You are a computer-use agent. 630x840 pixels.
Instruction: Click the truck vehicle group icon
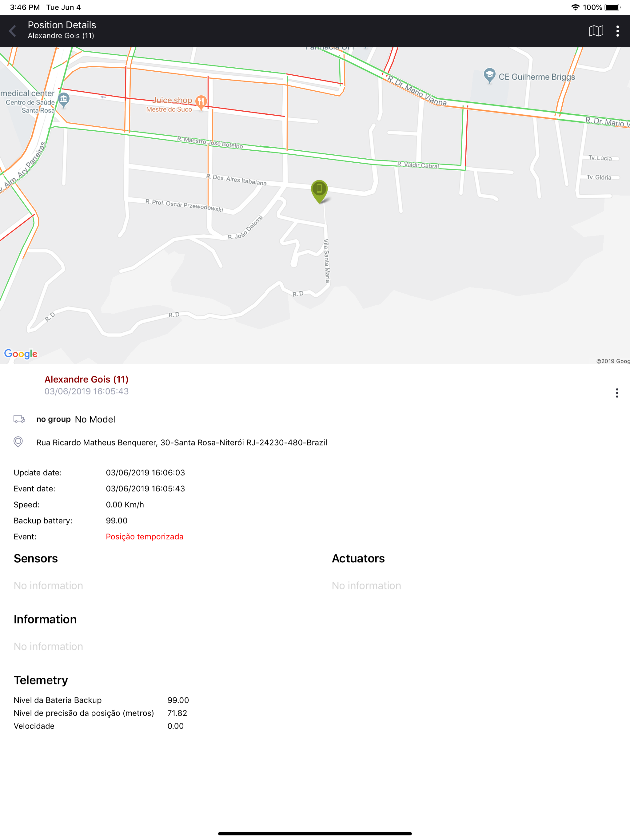(x=19, y=419)
